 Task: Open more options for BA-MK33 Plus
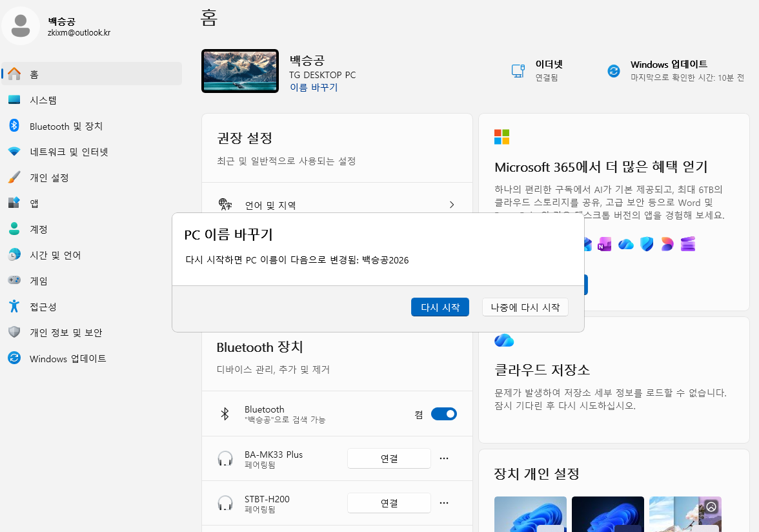click(x=444, y=458)
